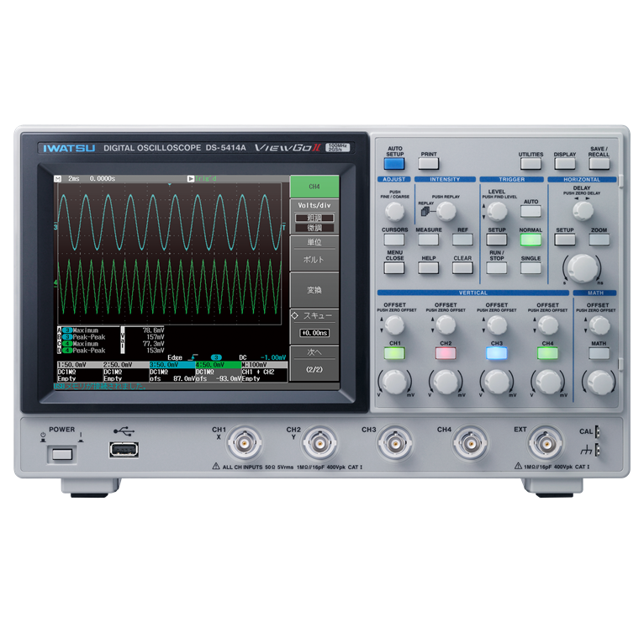Click the 3:50.0mV channel status cell
This screenshot has width=644, height=644.
tap(172, 365)
